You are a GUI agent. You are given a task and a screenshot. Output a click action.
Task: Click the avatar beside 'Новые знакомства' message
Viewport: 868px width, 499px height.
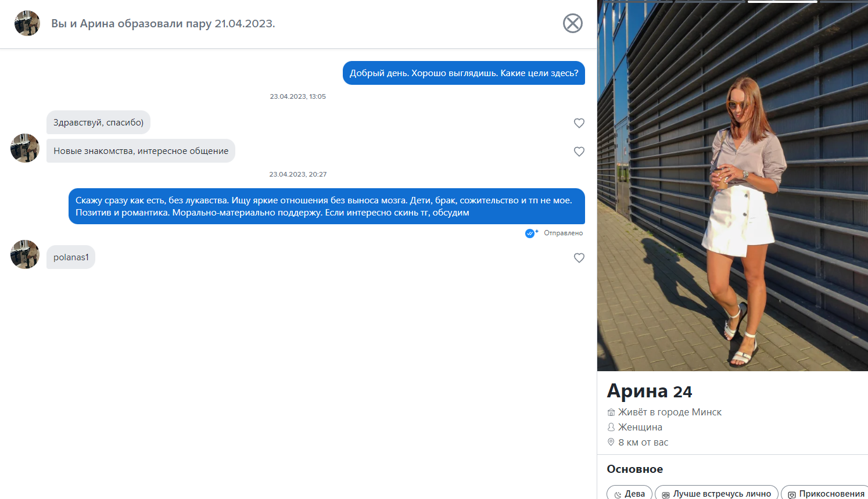[x=25, y=148]
